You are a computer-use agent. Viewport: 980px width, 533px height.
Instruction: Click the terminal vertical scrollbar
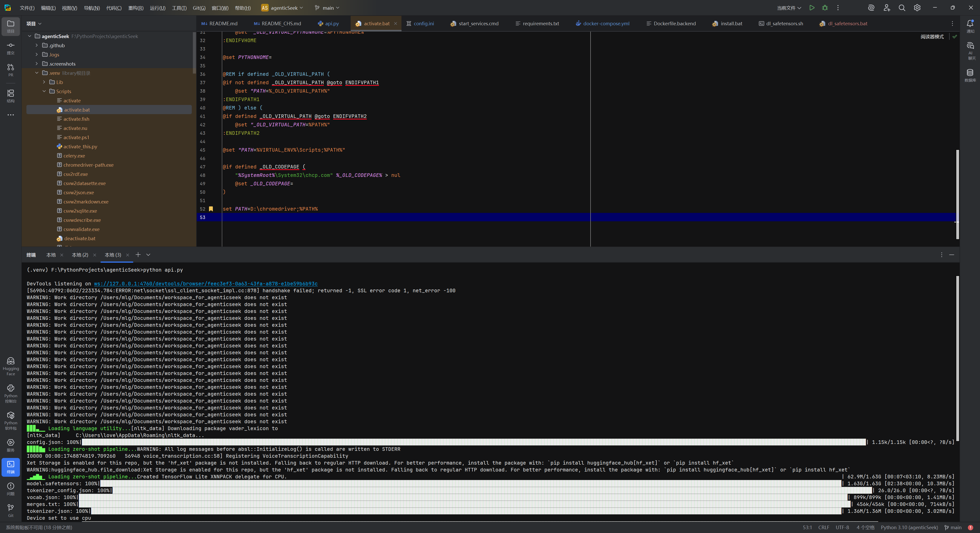coord(957,358)
